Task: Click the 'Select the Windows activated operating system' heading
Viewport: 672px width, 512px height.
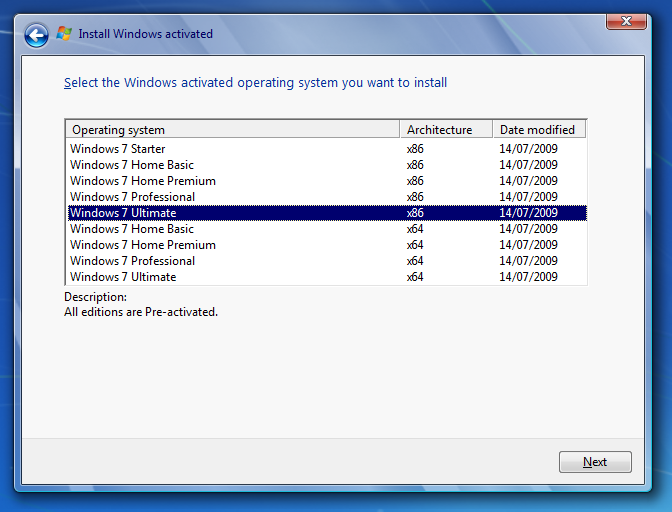Action: click(x=255, y=83)
